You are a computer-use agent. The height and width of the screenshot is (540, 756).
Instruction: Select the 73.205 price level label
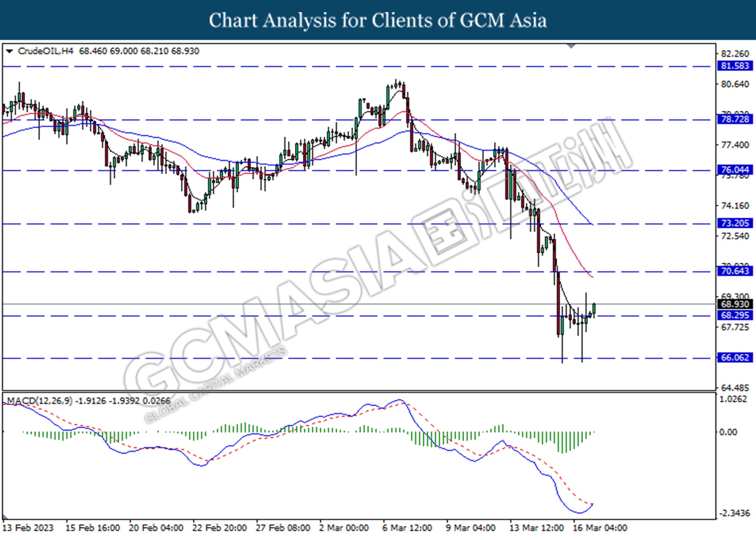tap(735, 223)
